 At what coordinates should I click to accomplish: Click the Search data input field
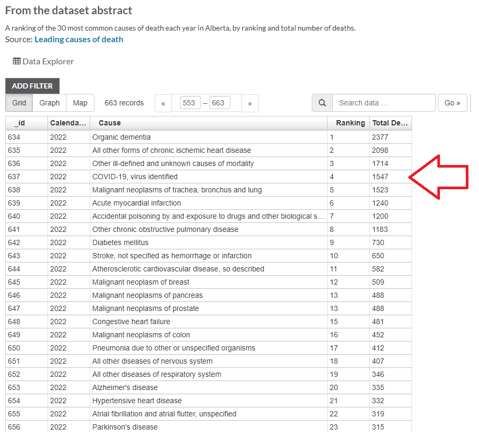[x=384, y=103]
